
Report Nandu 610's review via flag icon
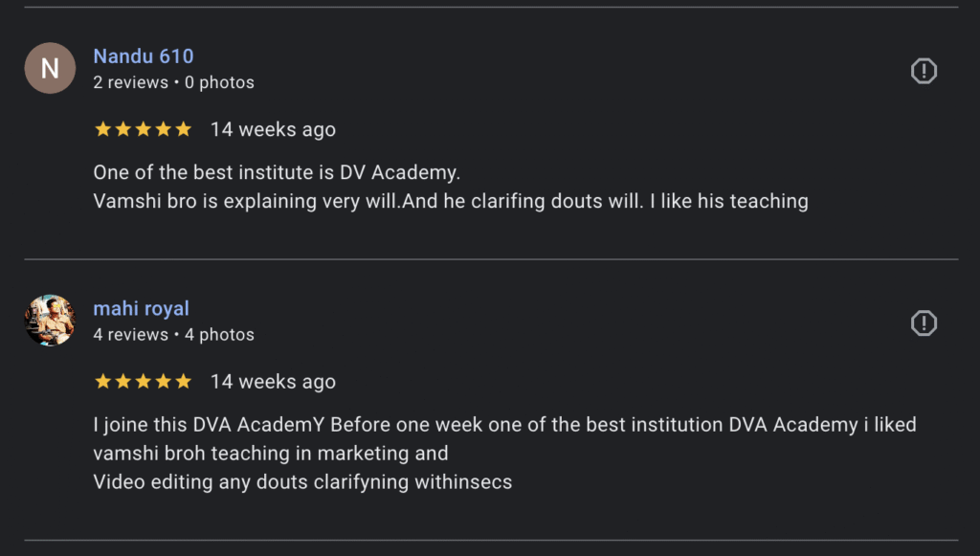[x=924, y=71]
